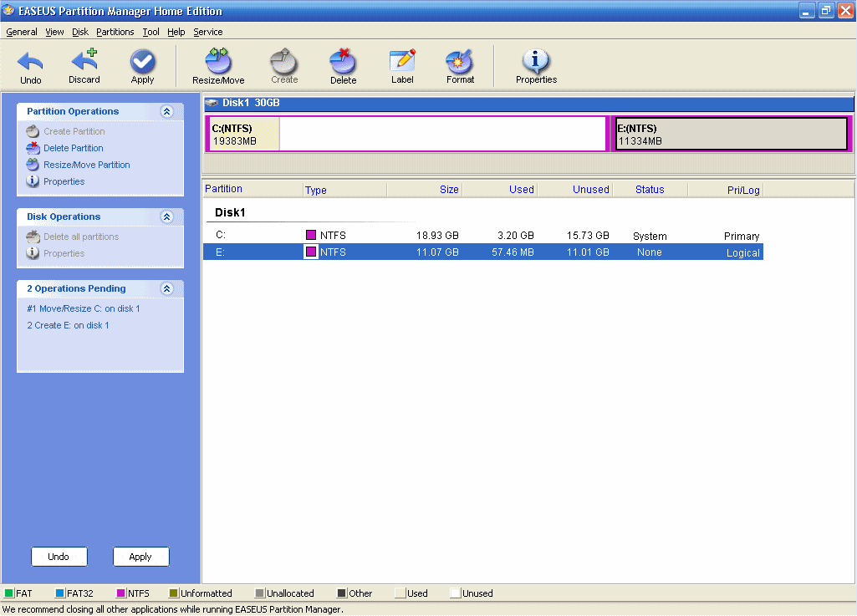Click the Create partition toolbar icon
The width and height of the screenshot is (857, 616).
click(x=284, y=61)
